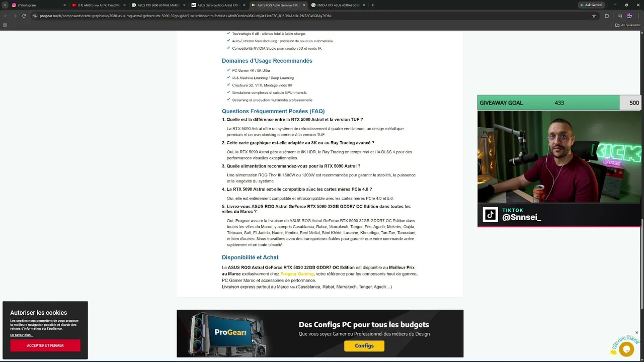This screenshot has height=362, width=644.
Task: Go back to the previous page
Action: pos(6,16)
